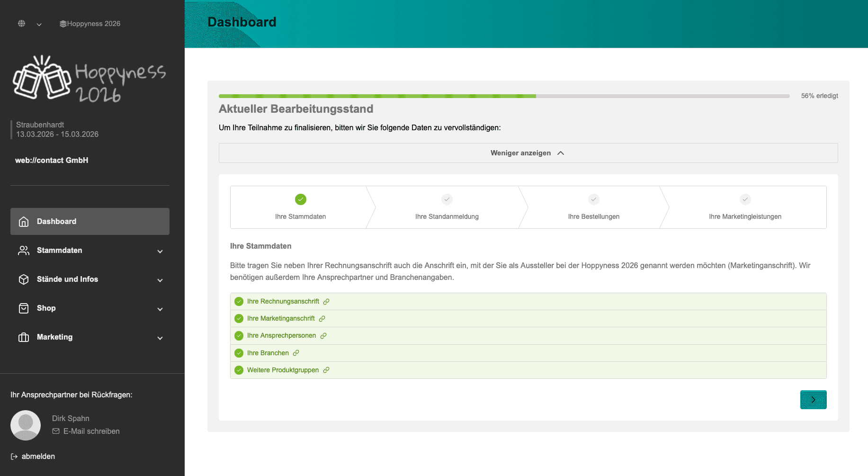Select the Ihre Bestellungen step
Image resolution: width=868 pixels, height=476 pixels.
tap(594, 207)
